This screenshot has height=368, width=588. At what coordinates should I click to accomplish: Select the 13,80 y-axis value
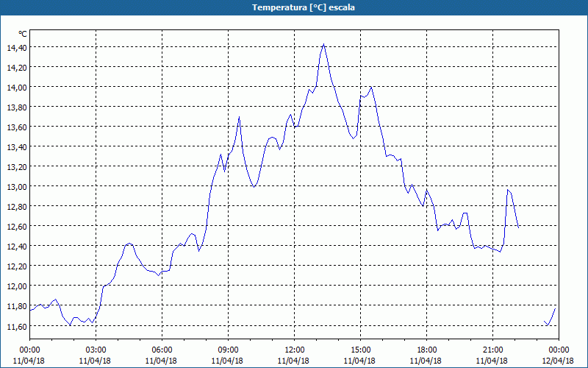[x=16, y=107]
